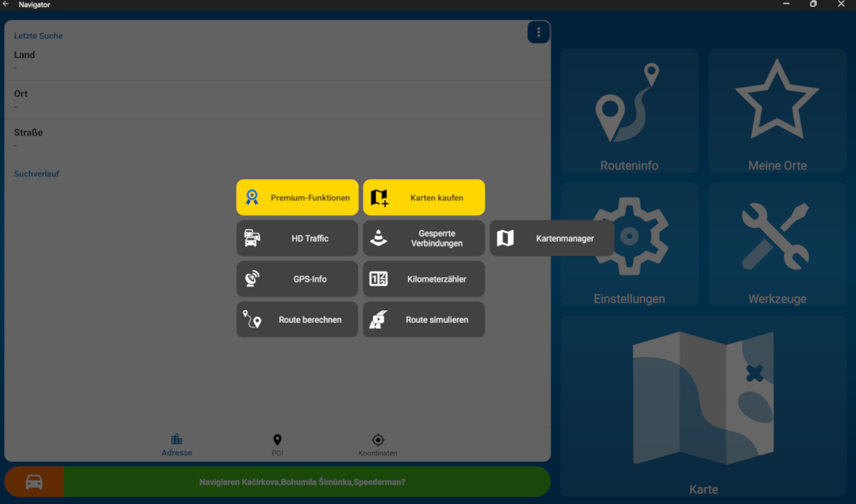This screenshot has width=856, height=504.
Task: Open Meine Orte favorites
Action: point(777,111)
